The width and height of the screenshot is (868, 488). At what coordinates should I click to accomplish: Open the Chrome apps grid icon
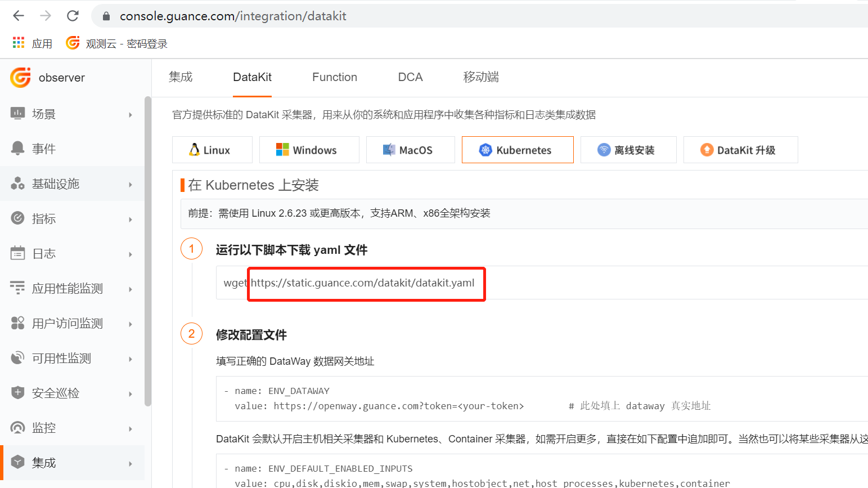[19, 43]
